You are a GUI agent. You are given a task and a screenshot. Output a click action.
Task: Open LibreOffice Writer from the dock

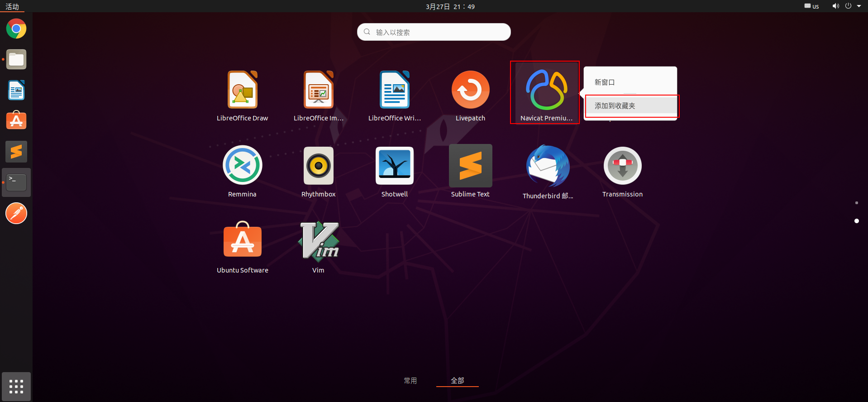coord(16,90)
